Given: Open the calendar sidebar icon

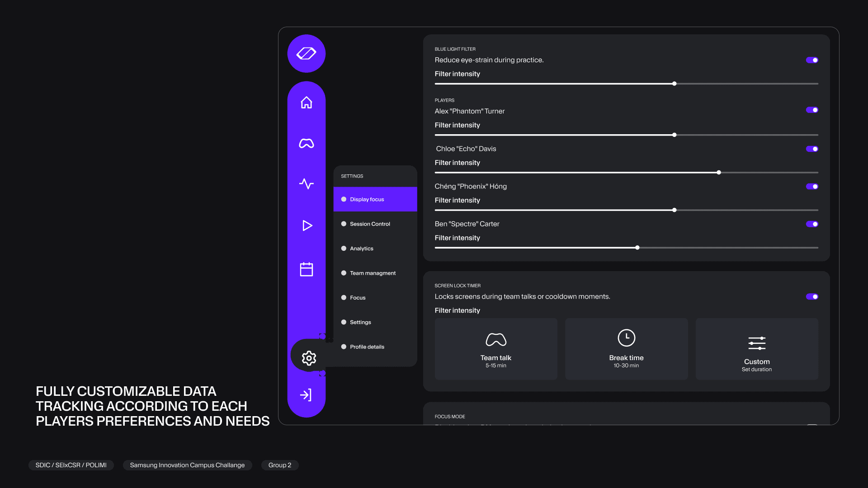Looking at the screenshot, I should pos(307,269).
